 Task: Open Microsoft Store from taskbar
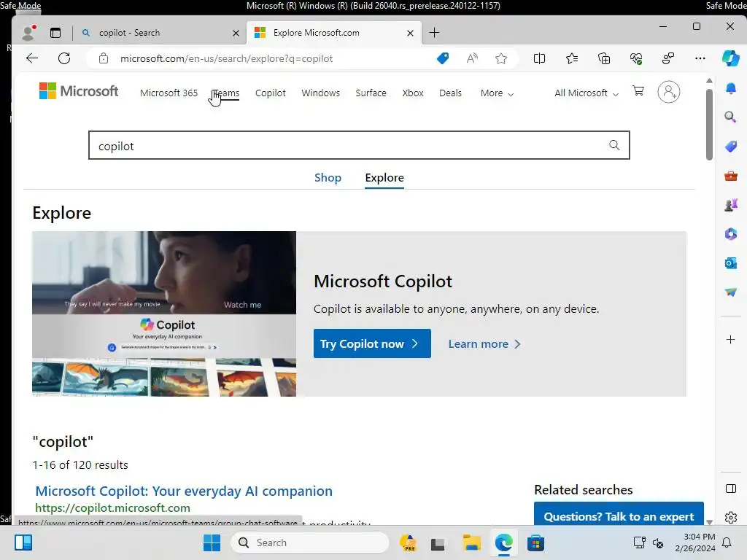535,542
